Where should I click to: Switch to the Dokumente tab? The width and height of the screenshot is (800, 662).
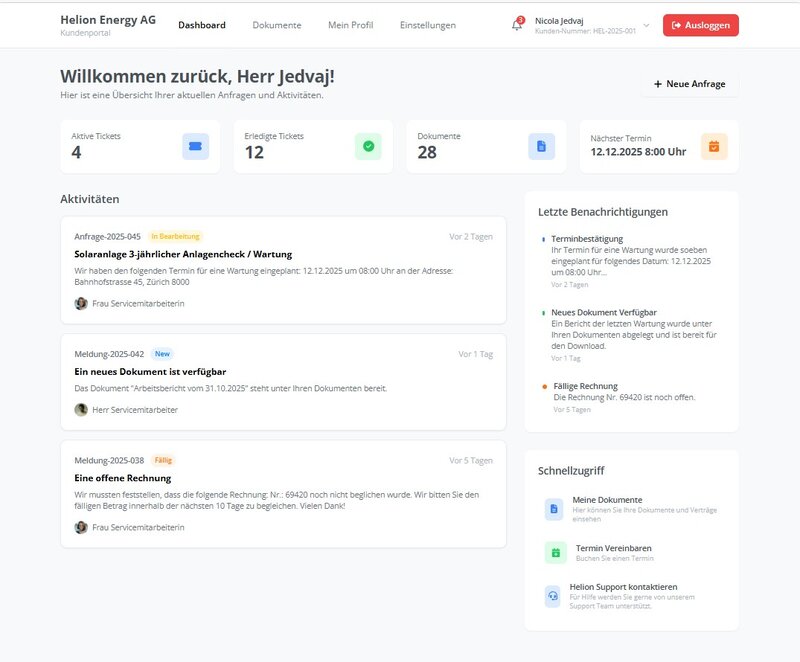(x=277, y=25)
